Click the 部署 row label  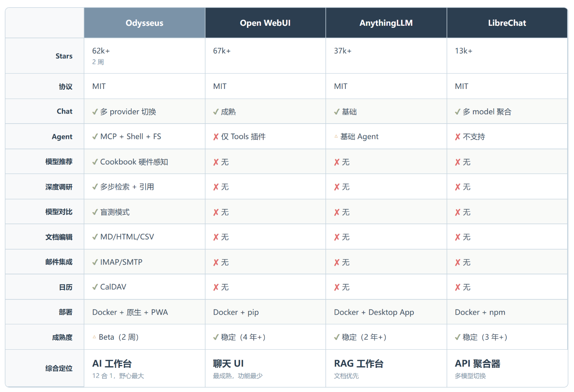click(66, 312)
